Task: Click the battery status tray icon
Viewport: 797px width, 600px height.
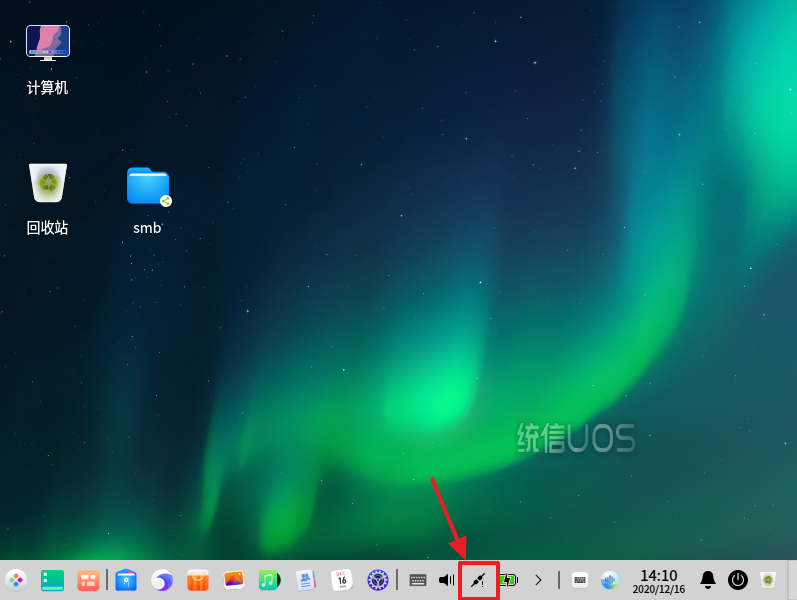Action: point(508,579)
